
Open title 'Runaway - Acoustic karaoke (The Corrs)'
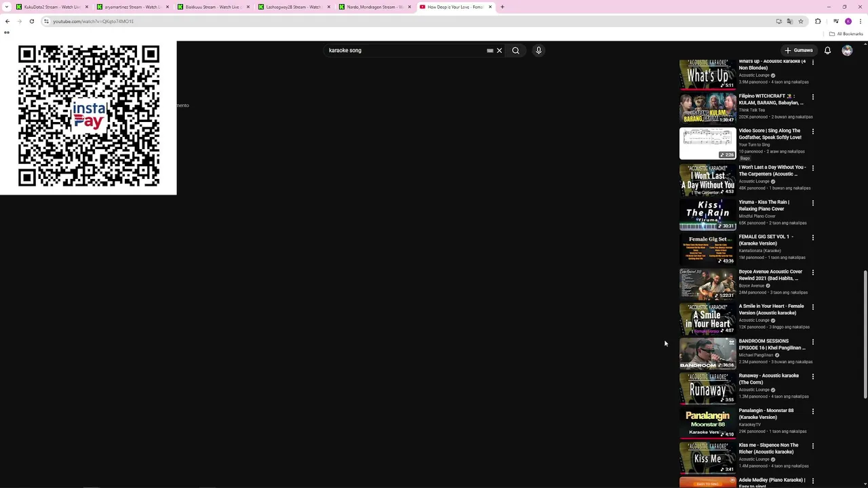click(x=768, y=379)
